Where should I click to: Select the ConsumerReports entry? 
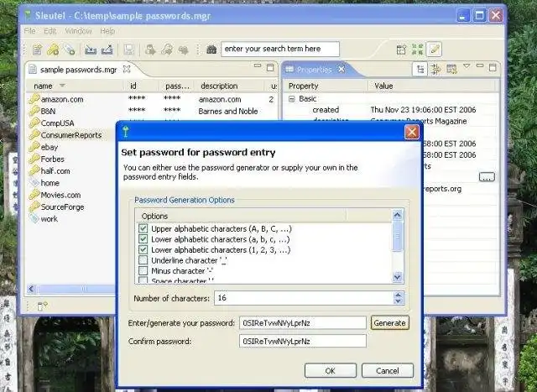coord(71,135)
